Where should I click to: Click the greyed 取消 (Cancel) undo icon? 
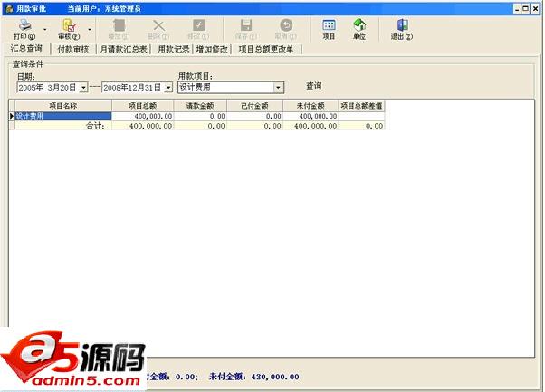point(286,29)
